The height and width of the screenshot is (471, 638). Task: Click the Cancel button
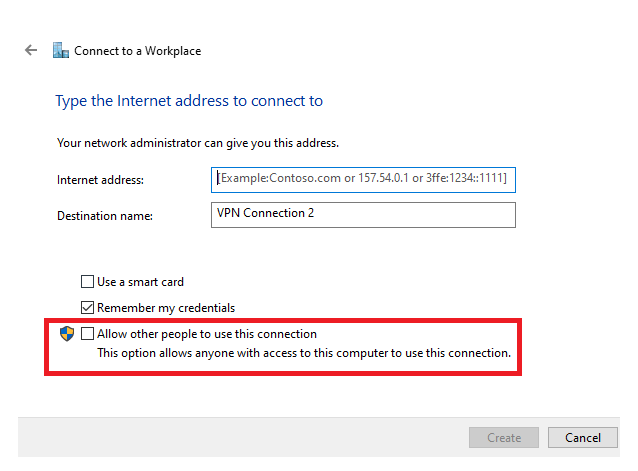(x=582, y=438)
